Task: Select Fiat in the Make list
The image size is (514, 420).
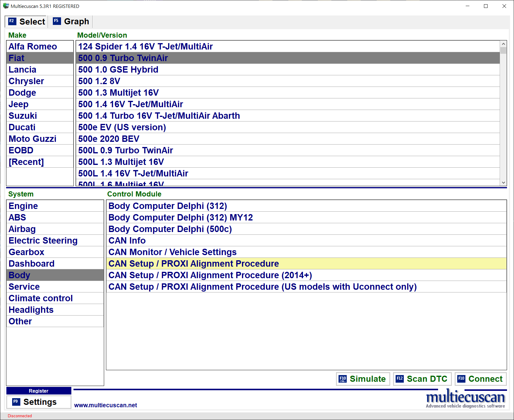Action: 40,58
